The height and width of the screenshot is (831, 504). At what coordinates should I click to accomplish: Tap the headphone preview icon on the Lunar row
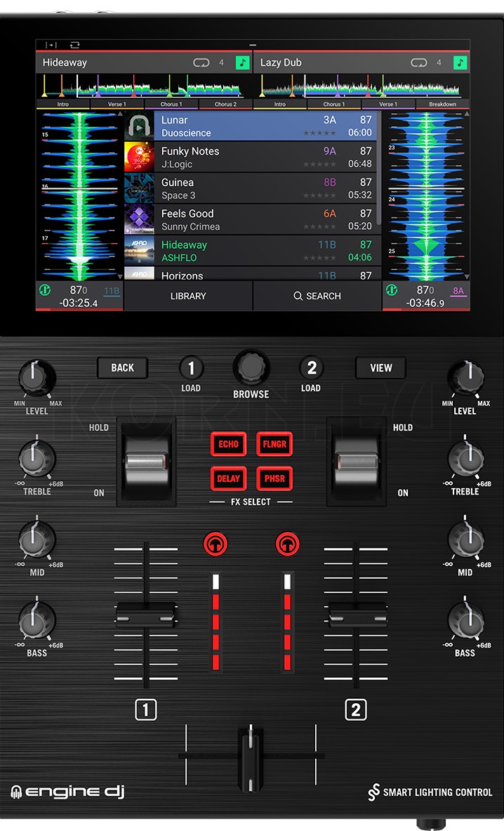coord(139,126)
